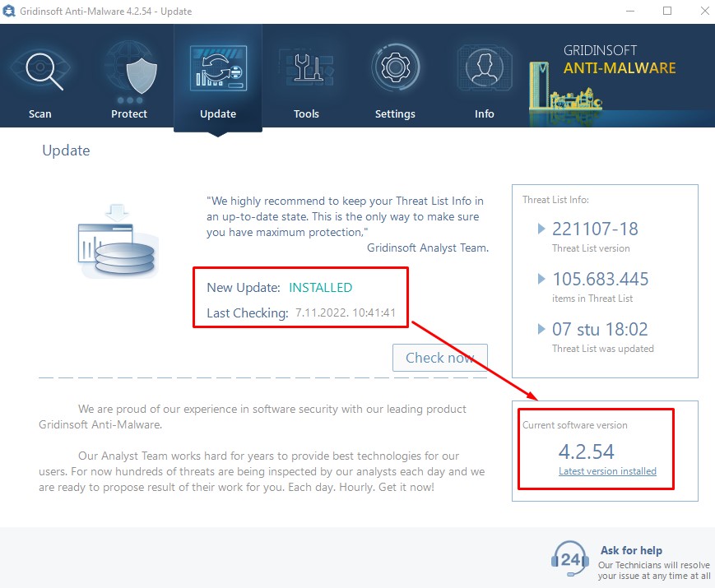The image size is (715, 588).
Task: Click the Current software version label
Action: point(574,425)
